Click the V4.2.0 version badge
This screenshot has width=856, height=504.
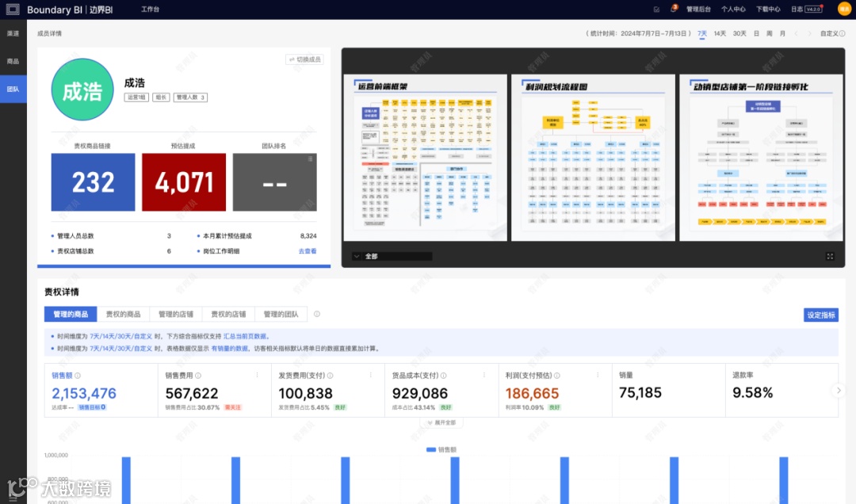pos(813,10)
